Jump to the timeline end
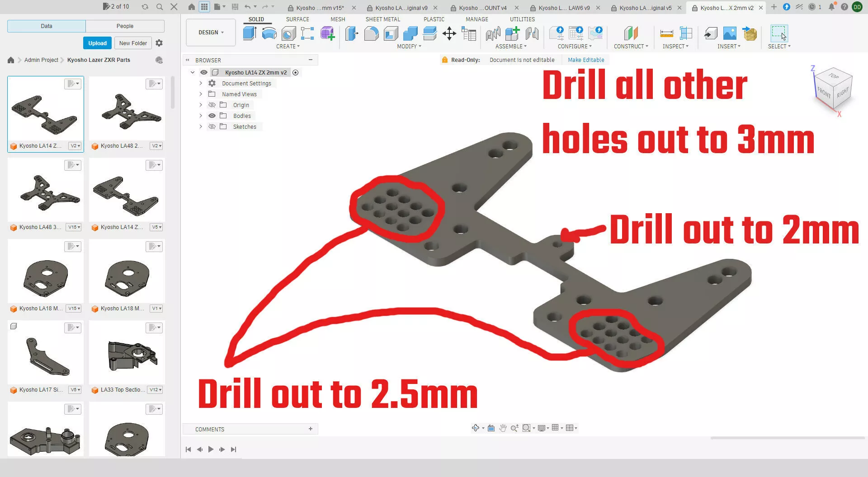868x477 pixels. (x=233, y=449)
